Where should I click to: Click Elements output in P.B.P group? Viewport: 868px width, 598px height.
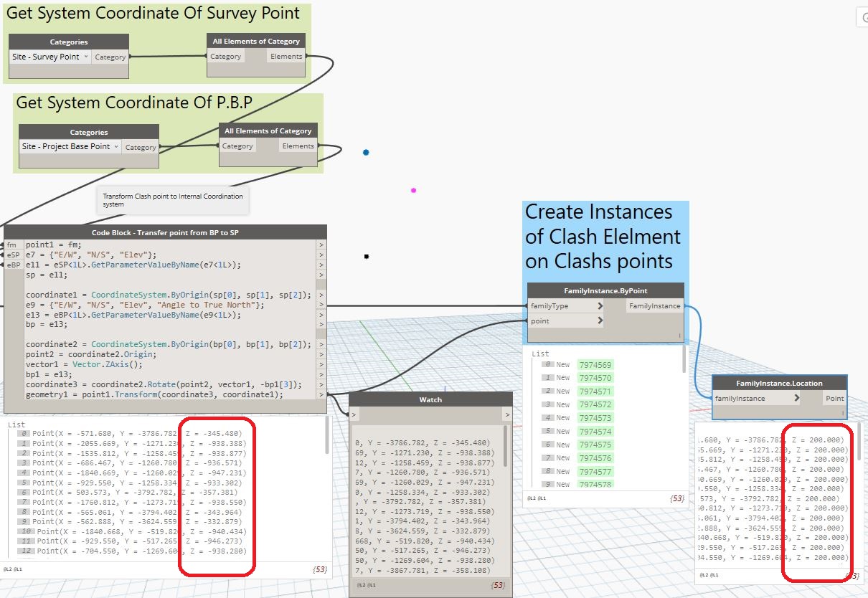pos(298,146)
